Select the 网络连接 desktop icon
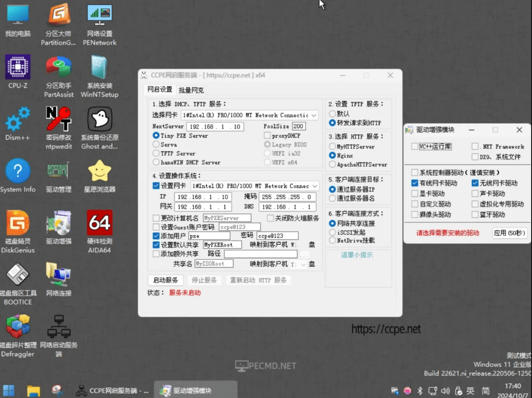Image resolution: width=532 pixels, height=398 pixels. [59, 280]
